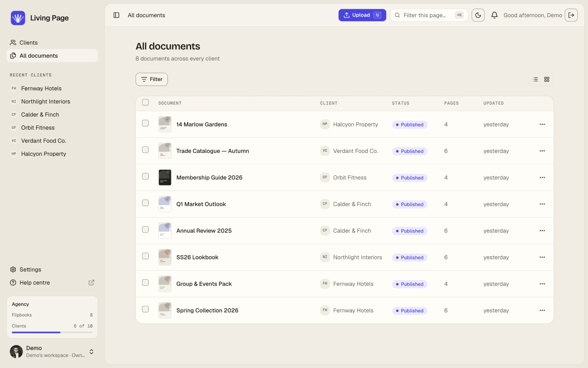The image size is (588, 368).
Task: Check the SS26 Lookbook row checkbox
Action: pos(146,256)
